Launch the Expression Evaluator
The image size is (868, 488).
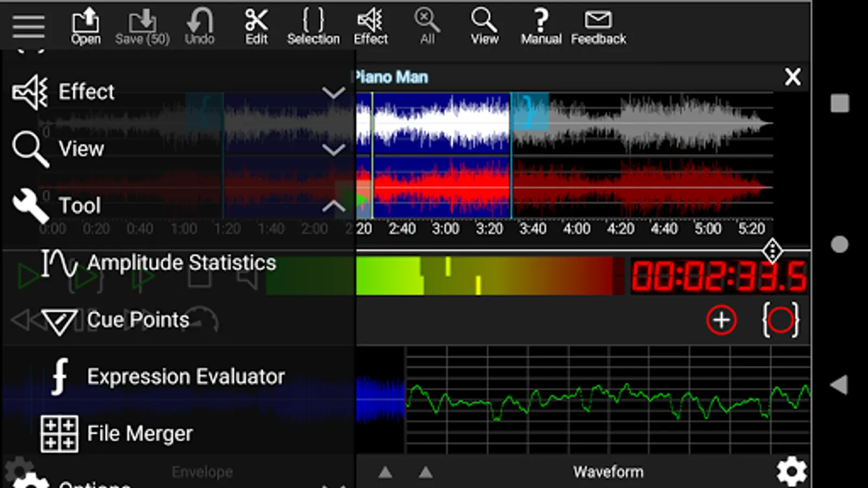pos(186,377)
